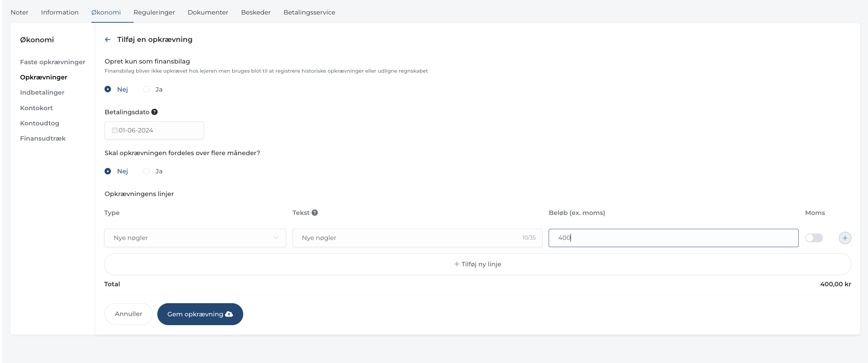
Task: Open Indbetalinger in the Økonomi sidebar
Action: [x=42, y=93]
